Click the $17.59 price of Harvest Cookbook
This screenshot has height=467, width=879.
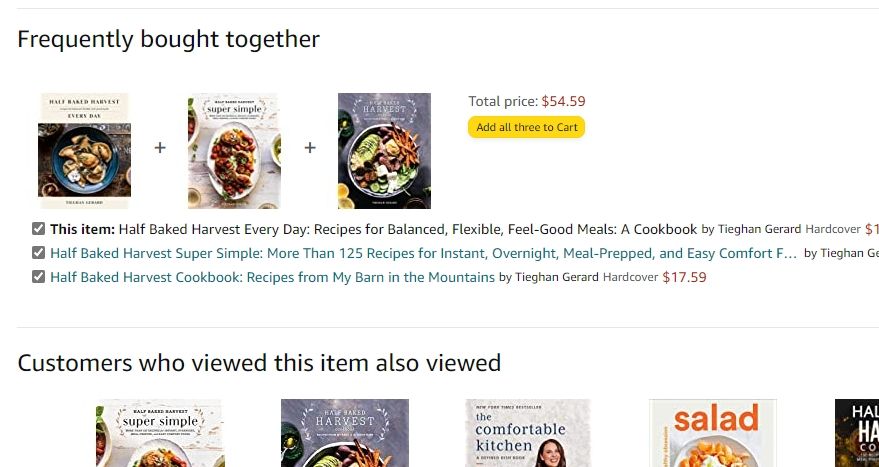684,277
